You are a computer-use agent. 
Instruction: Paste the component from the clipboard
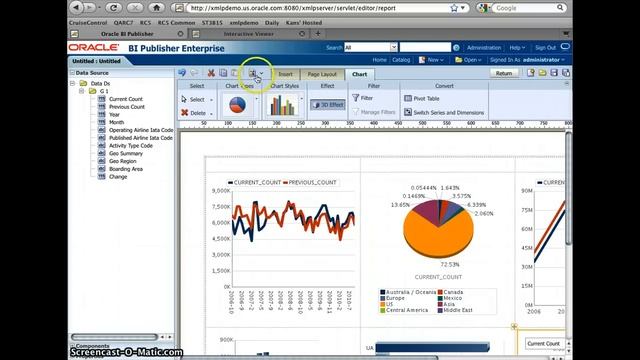(235, 73)
